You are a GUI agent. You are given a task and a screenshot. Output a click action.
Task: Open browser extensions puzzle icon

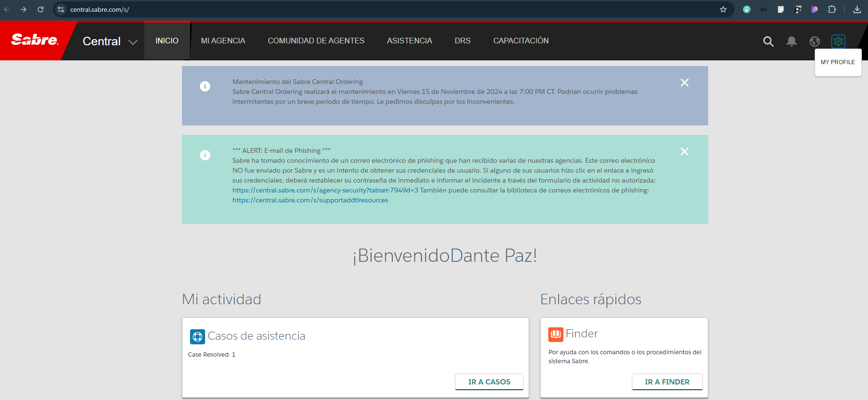pos(832,9)
